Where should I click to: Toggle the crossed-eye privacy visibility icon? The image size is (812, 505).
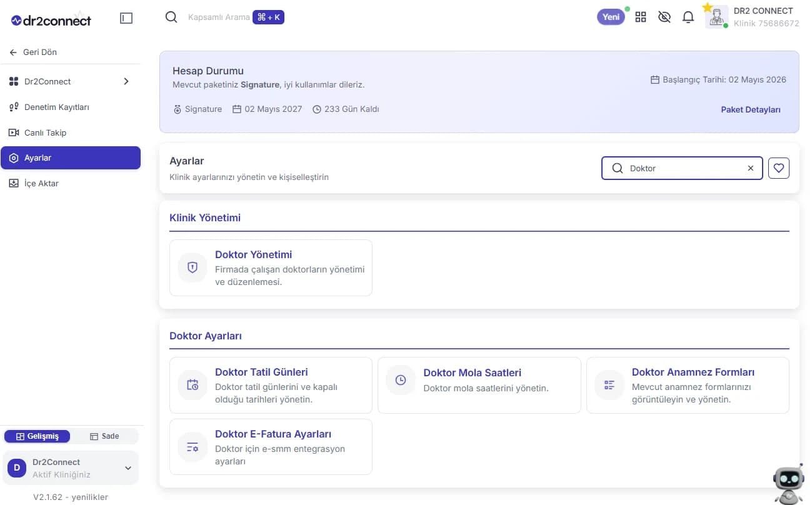pos(664,17)
